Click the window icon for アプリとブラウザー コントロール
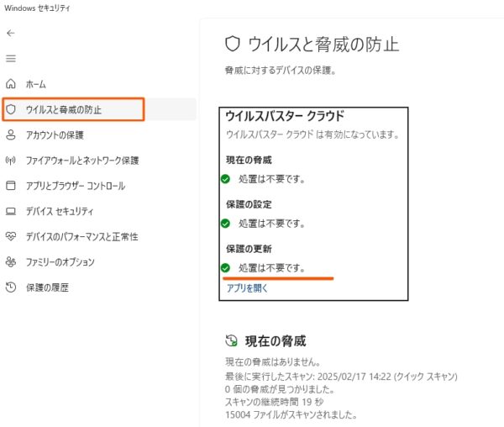Image resolution: width=504 pixels, height=427 pixels. tap(11, 186)
